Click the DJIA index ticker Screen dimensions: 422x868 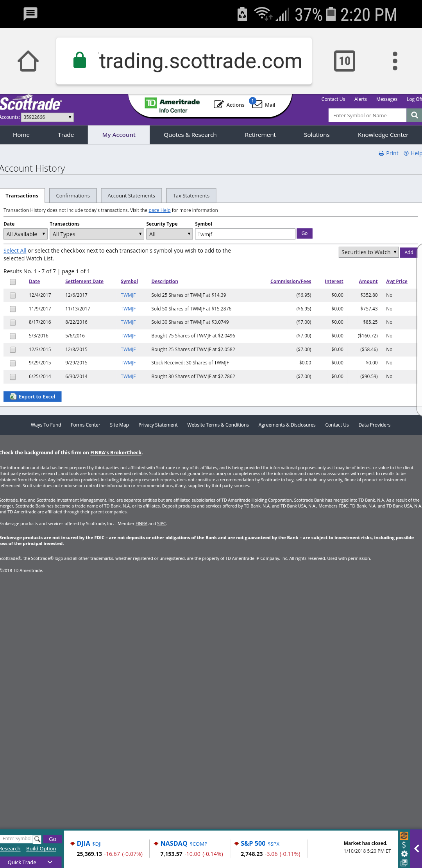click(106, 848)
